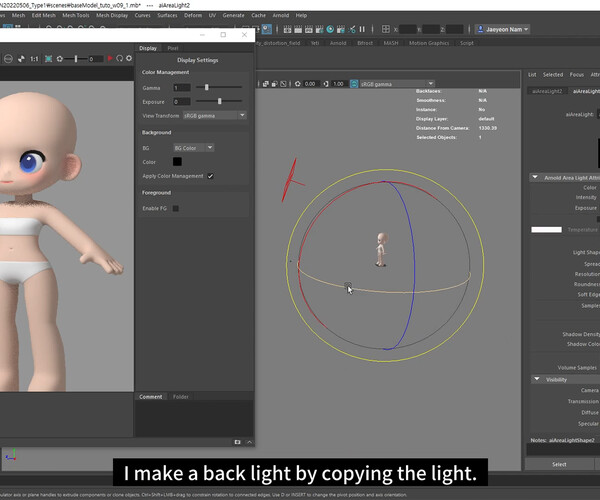600x500 pixels.
Task: Adjust the Gamma slider
Action: 207,88
